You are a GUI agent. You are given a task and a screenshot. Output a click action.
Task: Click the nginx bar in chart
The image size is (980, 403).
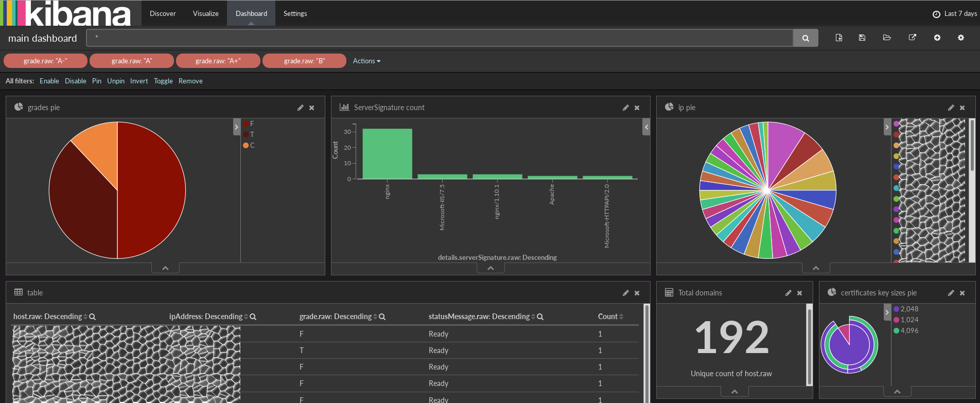(x=387, y=154)
